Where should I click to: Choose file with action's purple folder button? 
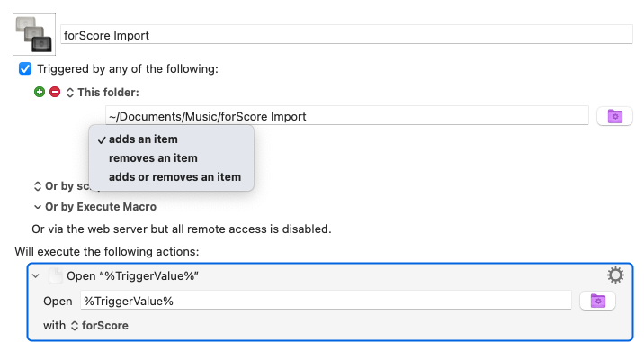click(x=597, y=301)
